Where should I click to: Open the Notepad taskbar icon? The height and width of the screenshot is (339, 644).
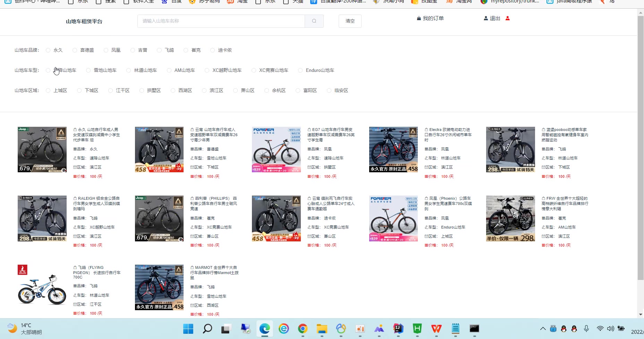pyautogui.click(x=455, y=329)
